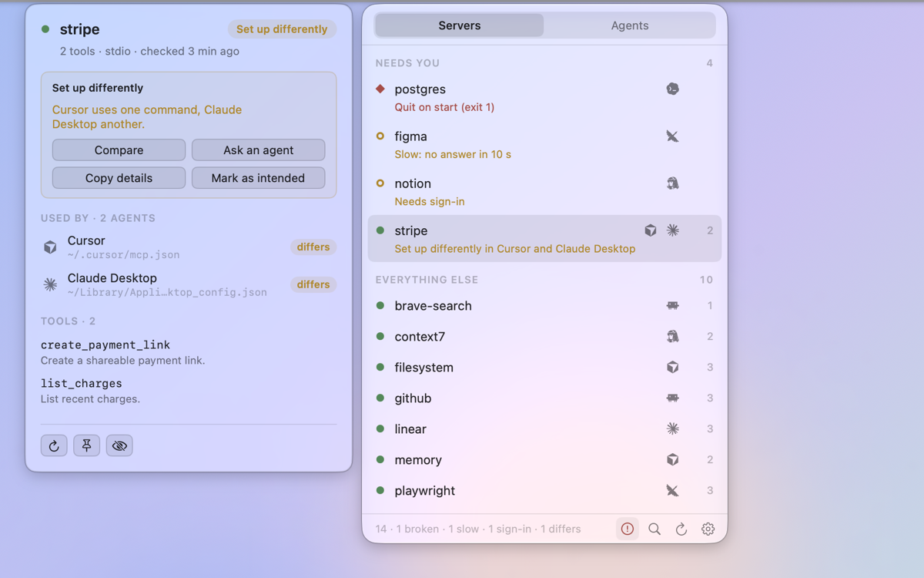Click the amber ring status marker beside figma
Viewport: 924px width, 578px height.
380,136
